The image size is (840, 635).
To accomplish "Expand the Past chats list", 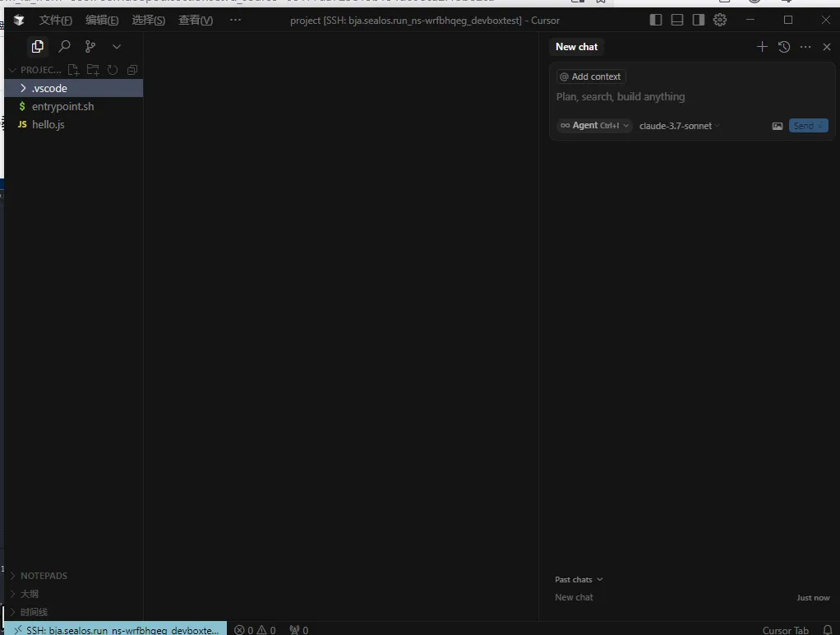I will tap(579, 579).
